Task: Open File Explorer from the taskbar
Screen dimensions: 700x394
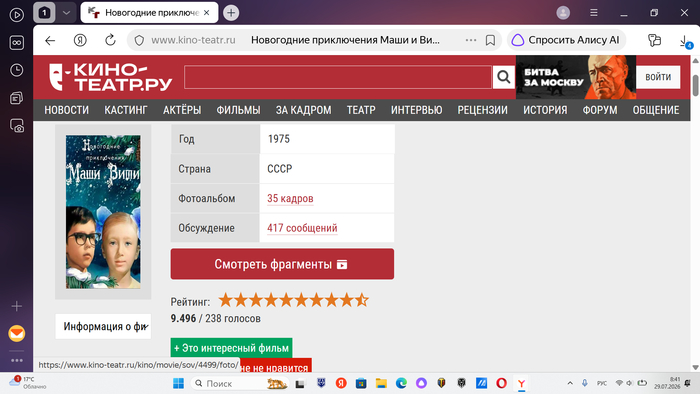Action: coord(381,383)
